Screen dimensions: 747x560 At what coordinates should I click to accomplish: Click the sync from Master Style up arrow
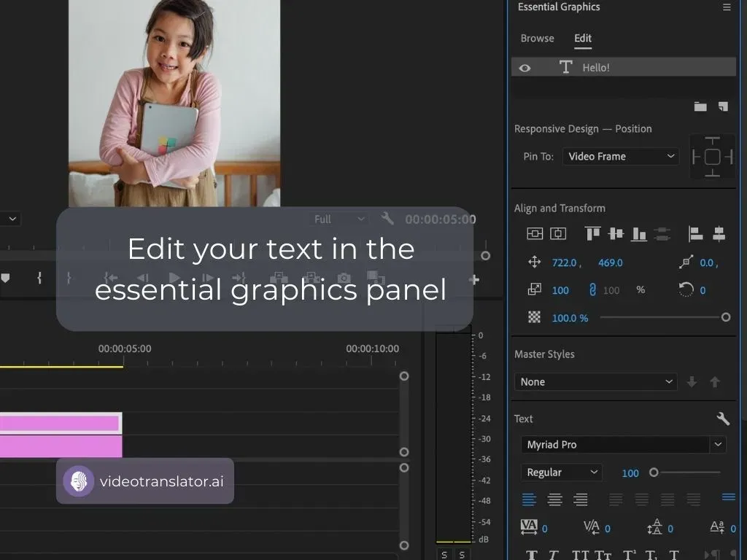715,382
